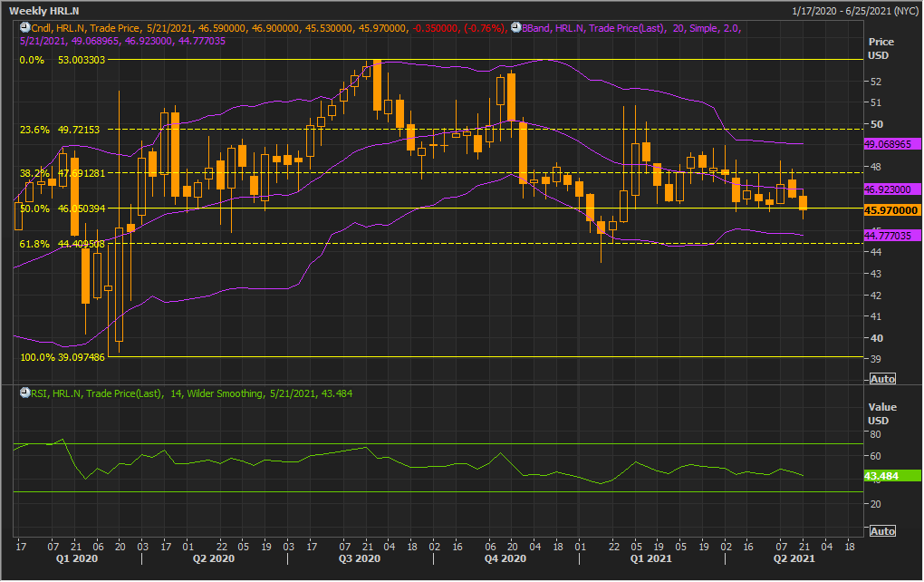Click the 'Value USD' axis heading

click(x=882, y=414)
